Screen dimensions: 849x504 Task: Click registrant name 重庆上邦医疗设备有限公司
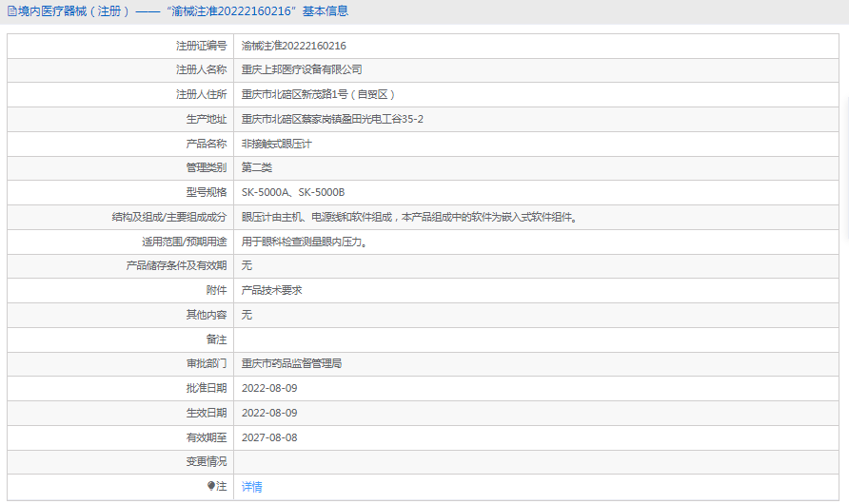coord(302,69)
